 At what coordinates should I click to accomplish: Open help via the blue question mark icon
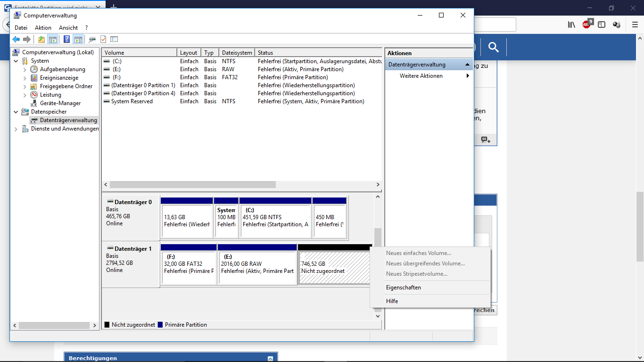pyautogui.click(x=67, y=39)
